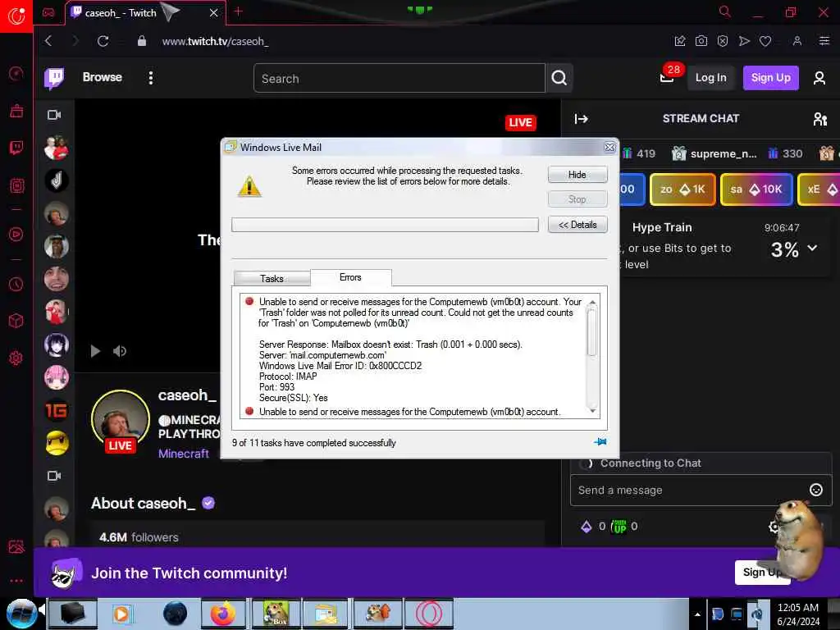Viewport: 840px width, 630px height.
Task: Open GX Corner controller icon
Action: (x=48, y=12)
